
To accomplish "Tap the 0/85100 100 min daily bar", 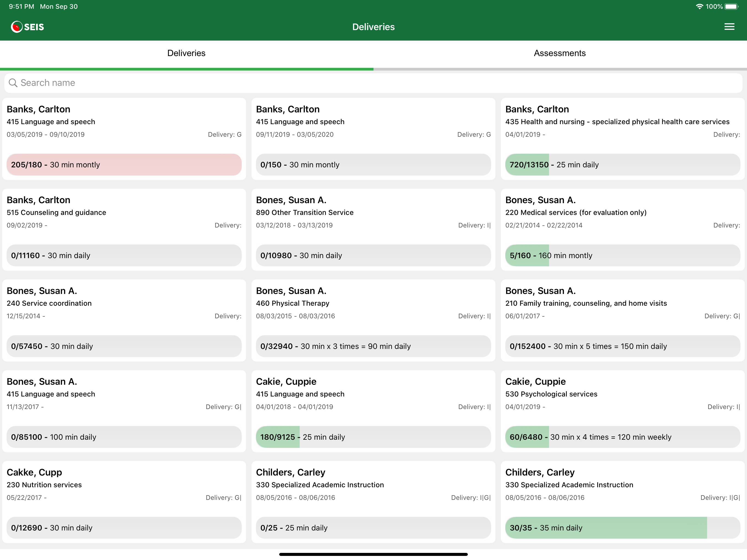I will pos(124,437).
